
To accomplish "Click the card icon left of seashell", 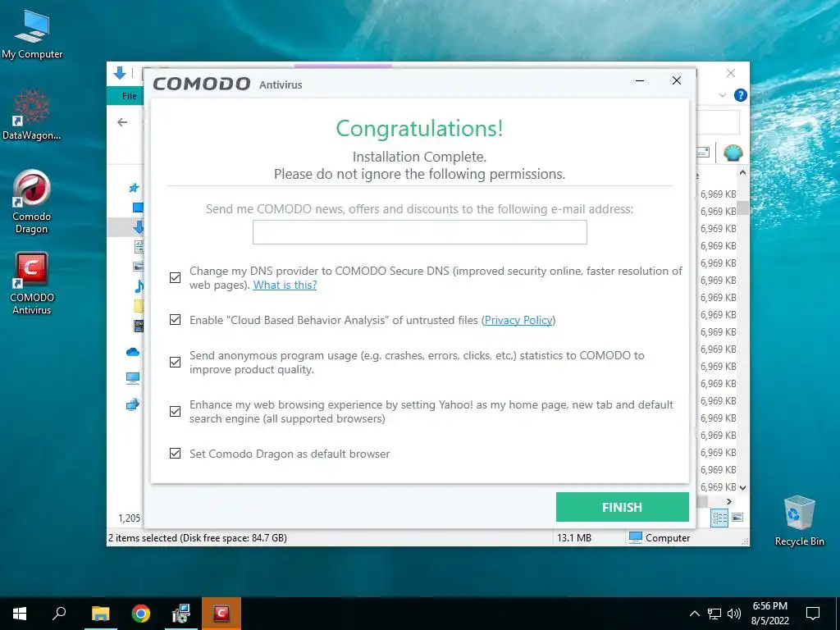I will pyautogui.click(x=703, y=153).
